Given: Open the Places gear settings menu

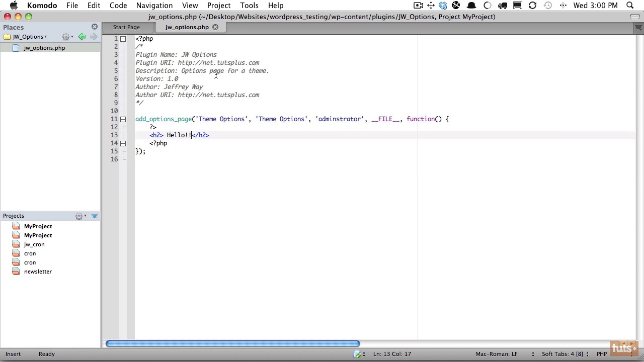Looking at the screenshot, I should (x=67, y=37).
